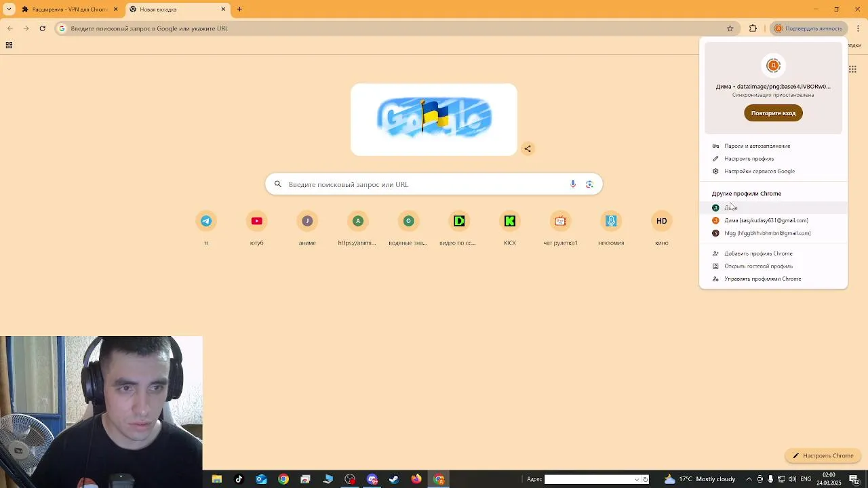Open the tab search dropdown arrow
Image resolution: width=868 pixels, height=488 pixels.
pyautogui.click(x=9, y=9)
